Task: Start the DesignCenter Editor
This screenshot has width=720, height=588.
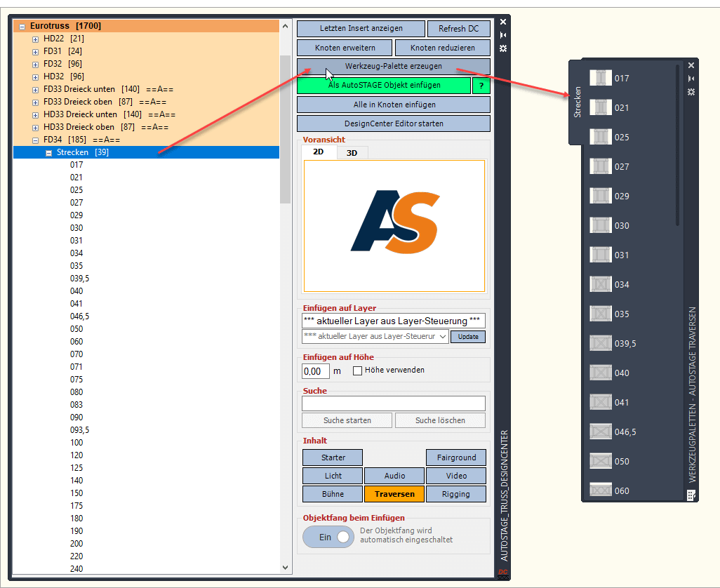Action: pyautogui.click(x=394, y=123)
